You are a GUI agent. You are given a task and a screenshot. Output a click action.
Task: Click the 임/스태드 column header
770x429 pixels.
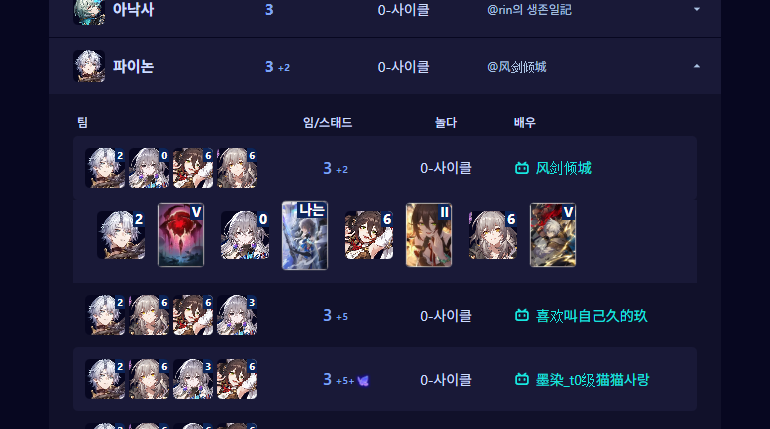[328, 122]
